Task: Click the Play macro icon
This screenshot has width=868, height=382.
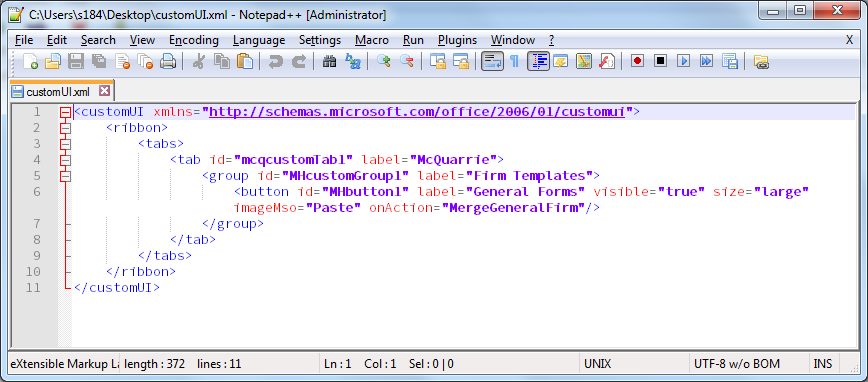Action: [684, 61]
